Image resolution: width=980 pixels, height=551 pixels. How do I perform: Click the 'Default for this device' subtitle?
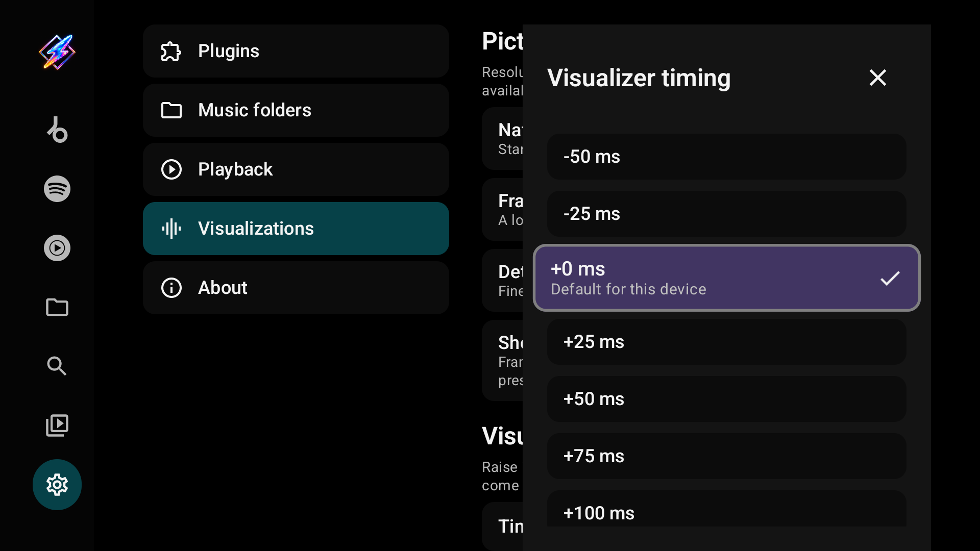628,289
